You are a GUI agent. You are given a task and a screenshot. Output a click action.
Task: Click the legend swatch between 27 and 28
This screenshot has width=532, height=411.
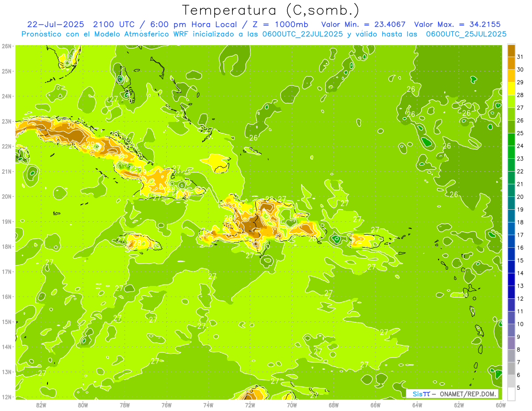[512, 101]
